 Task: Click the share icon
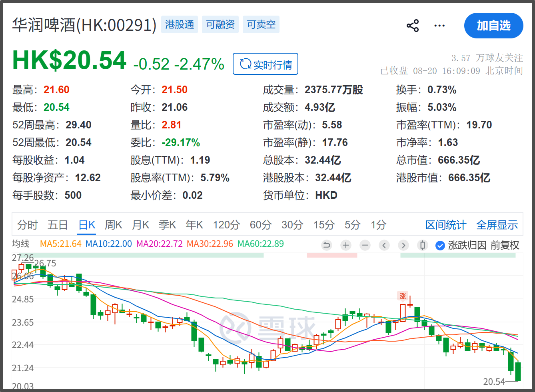click(x=413, y=26)
